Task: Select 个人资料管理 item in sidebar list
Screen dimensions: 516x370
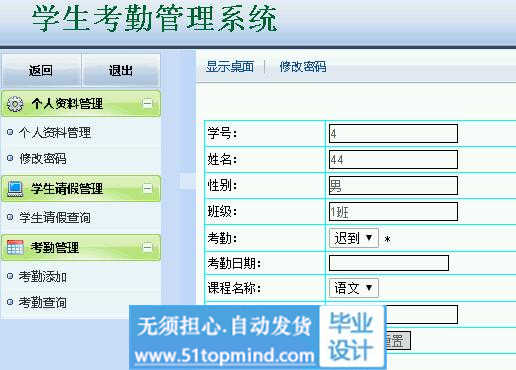Action: pos(55,133)
